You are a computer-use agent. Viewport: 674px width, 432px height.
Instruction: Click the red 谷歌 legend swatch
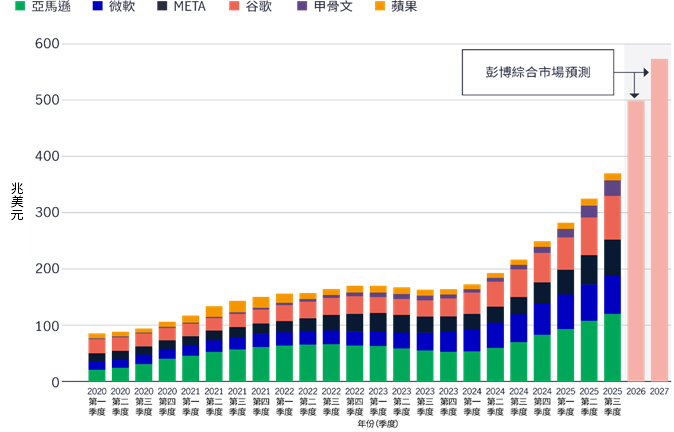pos(233,7)
